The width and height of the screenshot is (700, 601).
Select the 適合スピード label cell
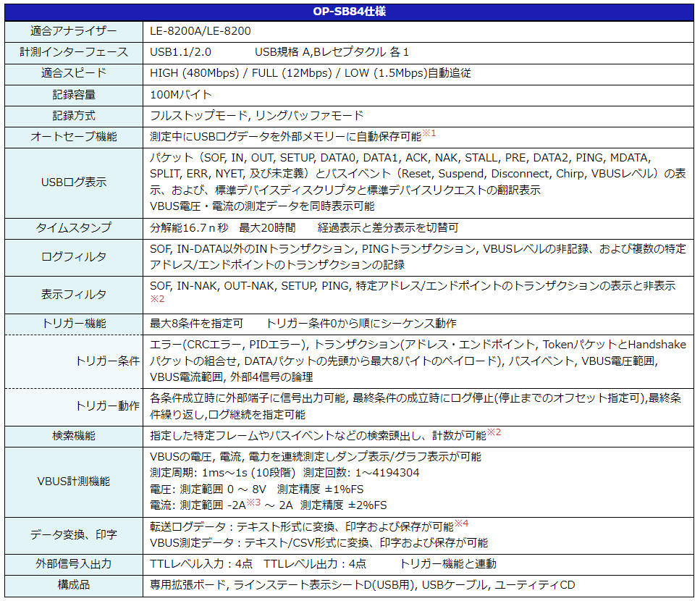click(74, 74)
